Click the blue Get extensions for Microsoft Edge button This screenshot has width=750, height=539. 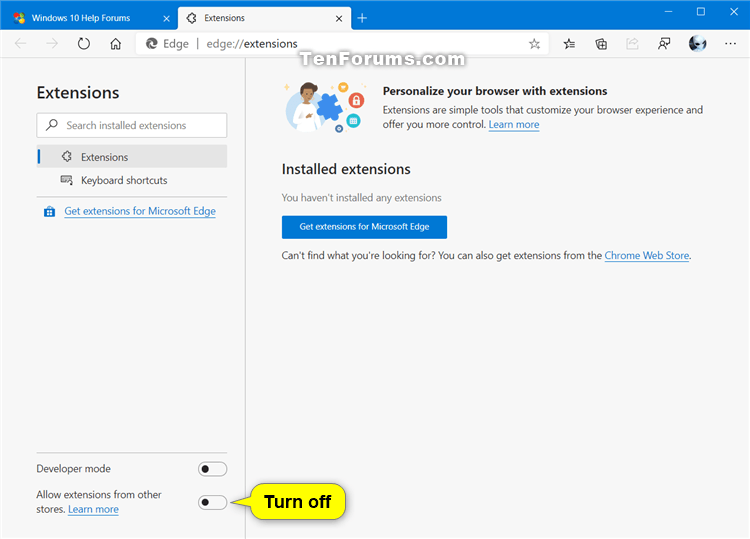pyautogui.click(x=364, y=227)
